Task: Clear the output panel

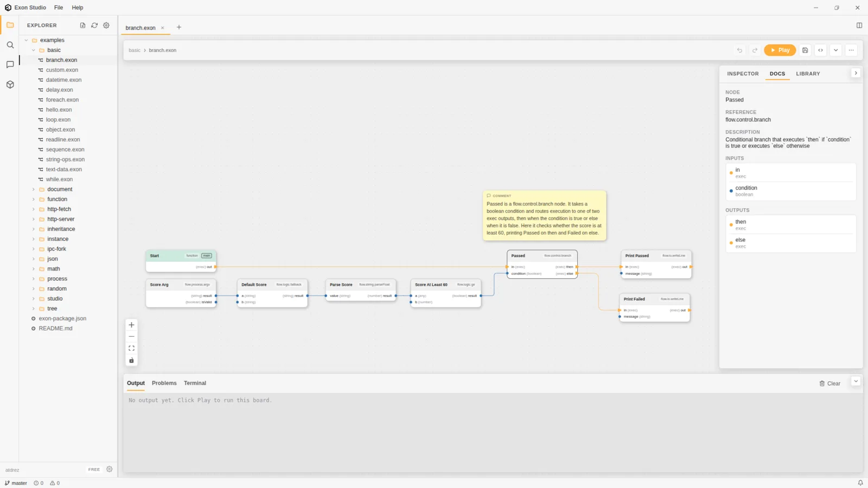Action: point(829,383)
